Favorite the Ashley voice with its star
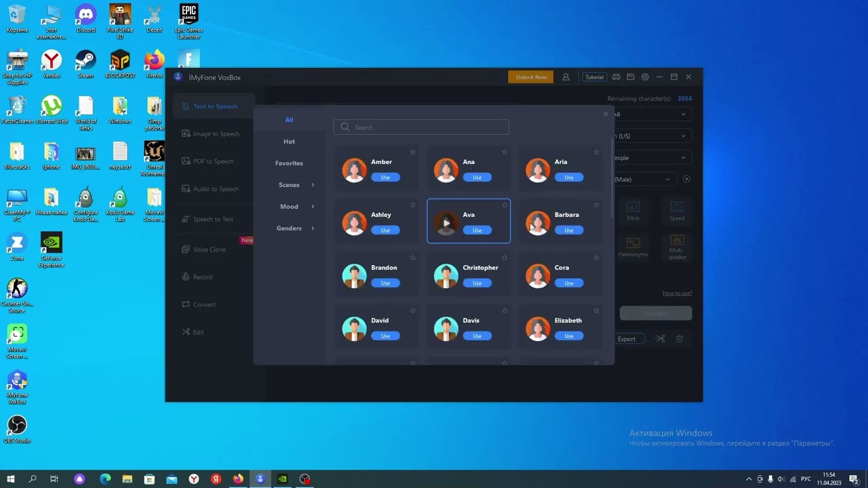Image resolution: width=868 pixels, height=488 pixels. click(413, 205)
